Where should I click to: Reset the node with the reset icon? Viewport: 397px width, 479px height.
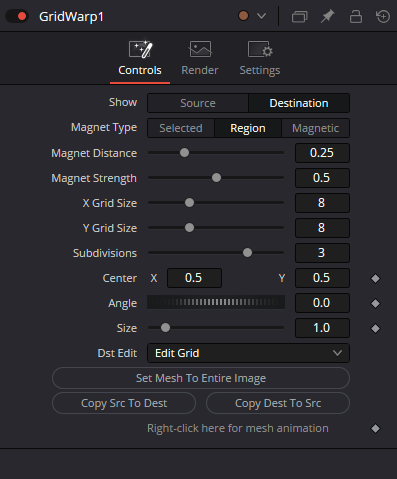click(x=383, y=16)
